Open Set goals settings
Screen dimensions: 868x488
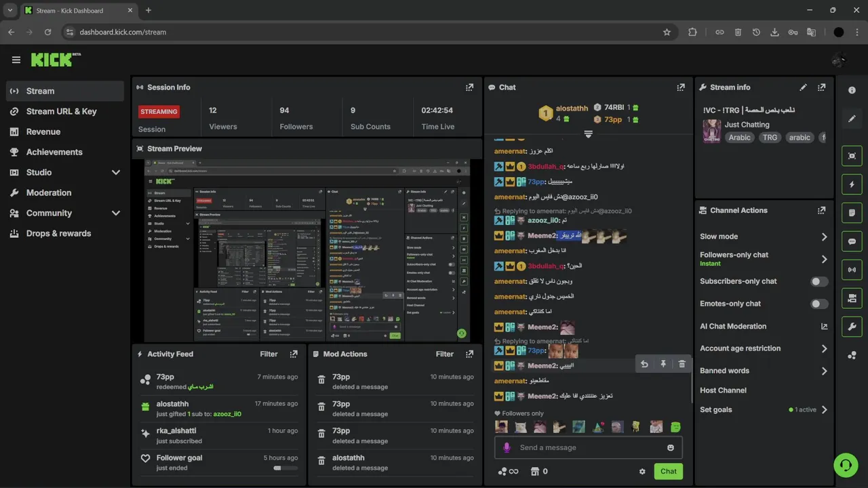(764, 409)
